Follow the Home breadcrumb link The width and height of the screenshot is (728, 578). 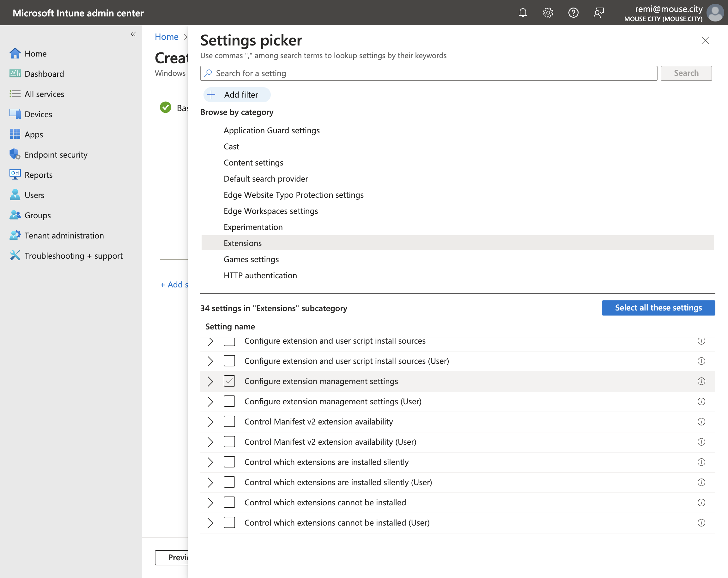167,37
